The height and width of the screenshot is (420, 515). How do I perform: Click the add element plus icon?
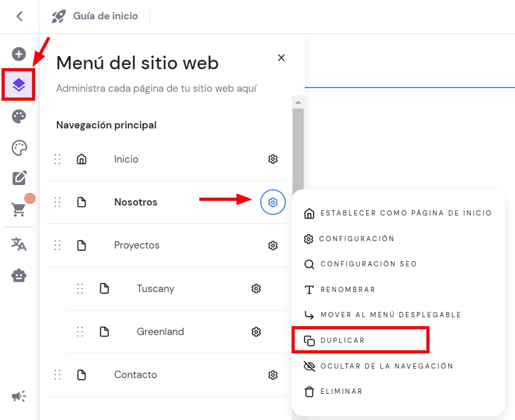click(19, 54)
